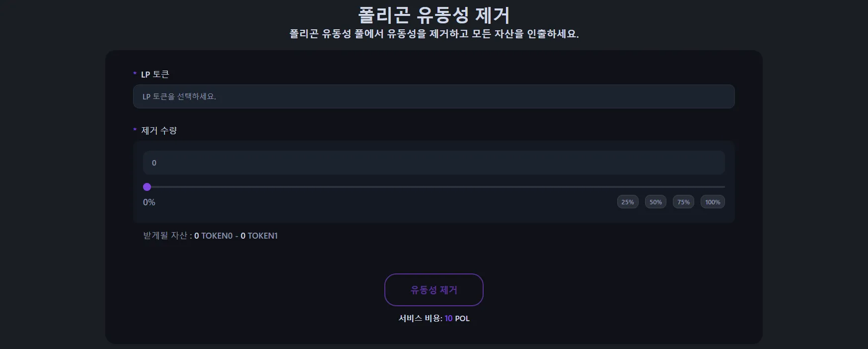
Task: Choose the 50% preset button
Action: [655, 202]
